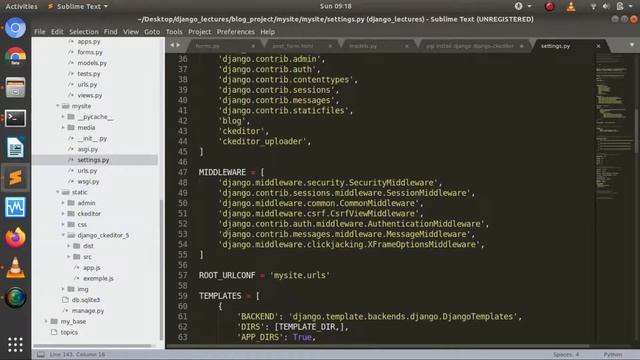Click the tab navigation arrows left of tabs
Image resolution: width=640 pixels, height=360 pixels.
175,45
